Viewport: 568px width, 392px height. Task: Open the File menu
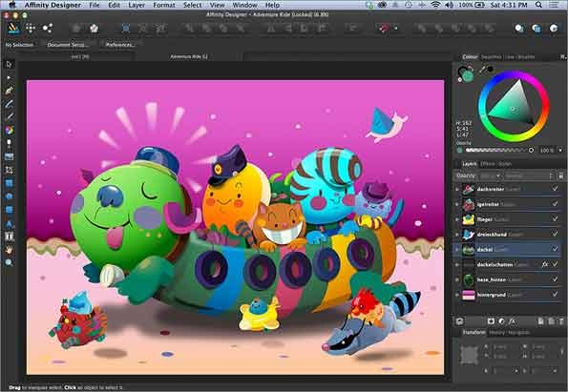95,5
